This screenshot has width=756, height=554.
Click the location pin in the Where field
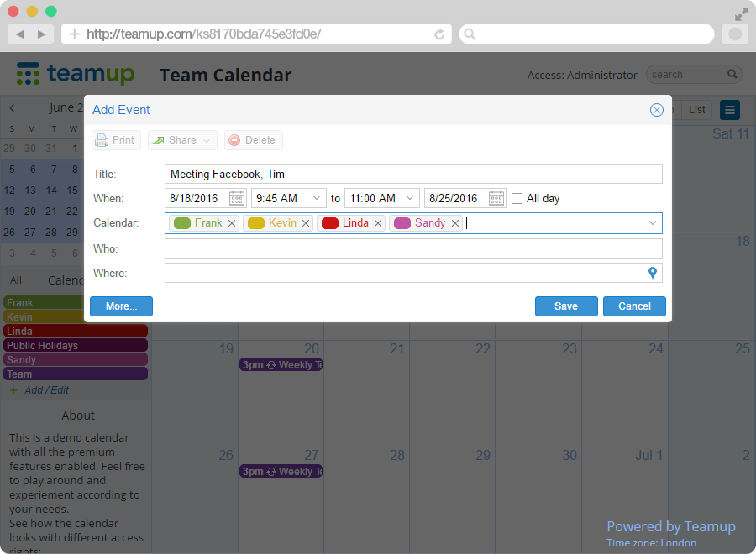(653, 273)
